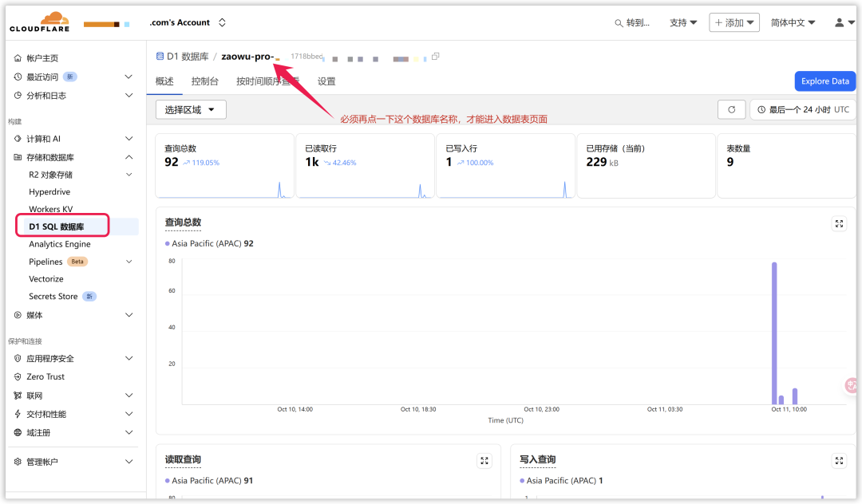Image resolution: width=862 pixels, height=504 pixels.
Task: Click the 分析和日志 chart icon
Action: (18, 96)
